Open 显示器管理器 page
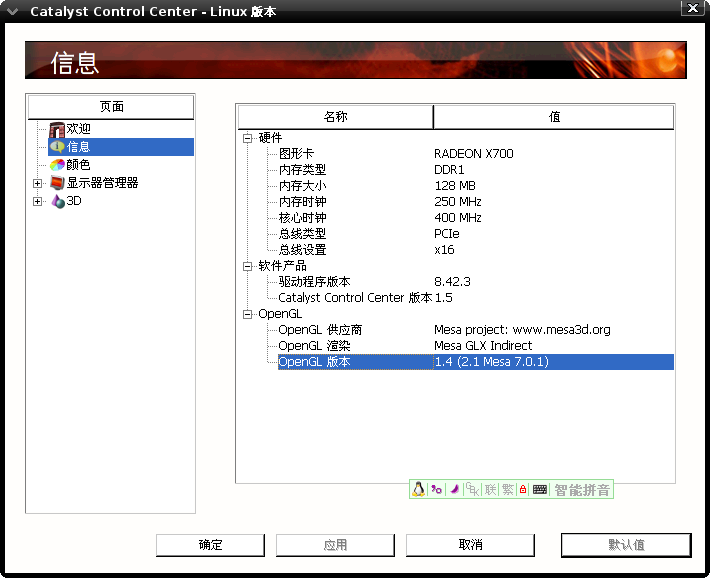Viewport: 710px width, 578px height. 102,183
